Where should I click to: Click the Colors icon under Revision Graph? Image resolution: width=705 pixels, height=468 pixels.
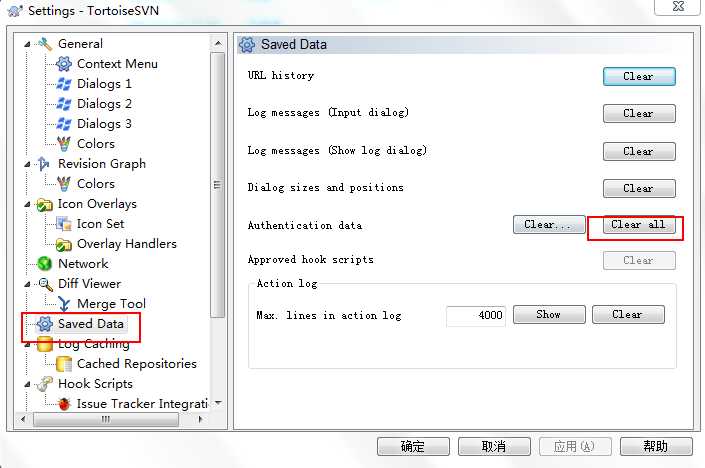pos(64,183)
